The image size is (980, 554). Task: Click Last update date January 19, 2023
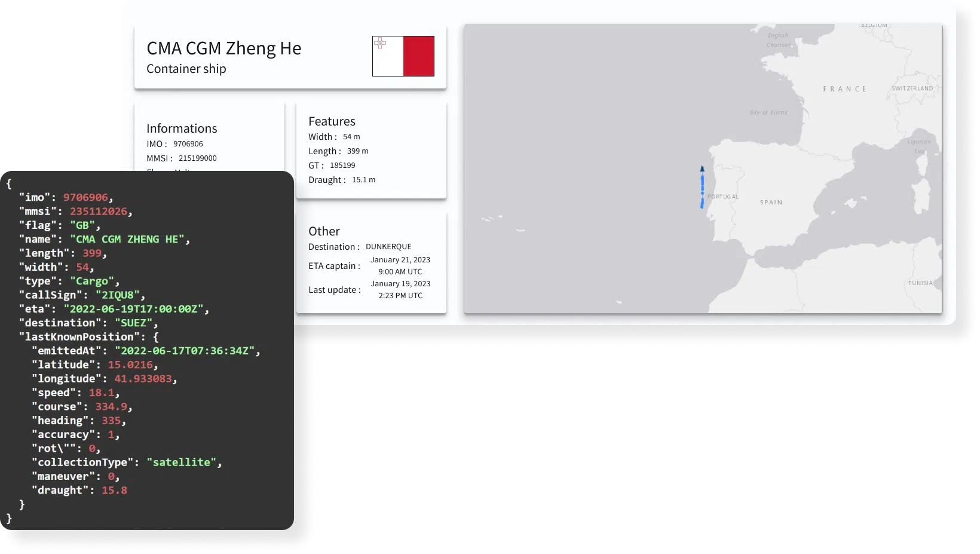coord(400,284)
